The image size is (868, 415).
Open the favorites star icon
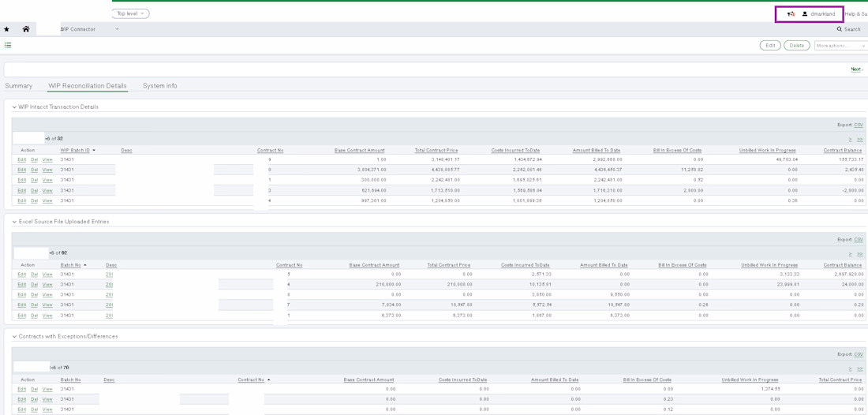(x=6, y=29)
